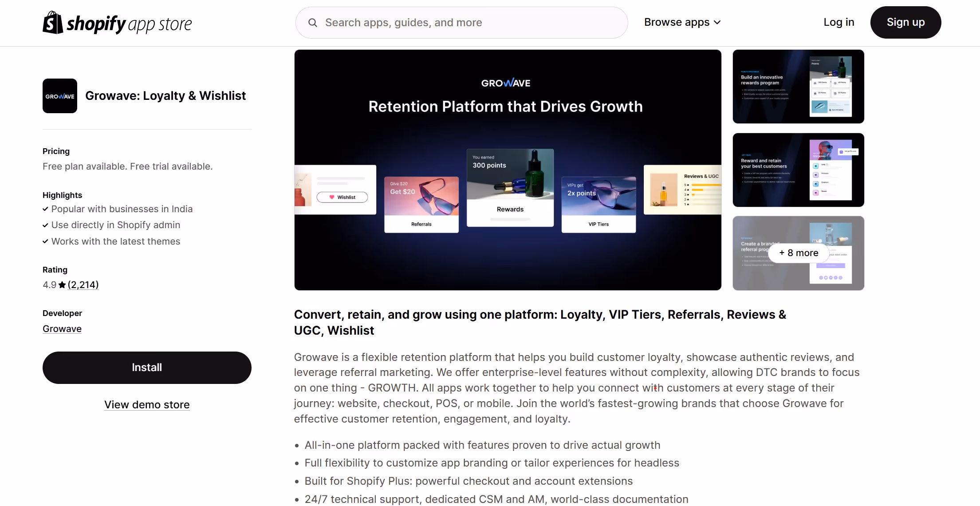Open the main Retention Platform hero image

(x=508, y=170)
